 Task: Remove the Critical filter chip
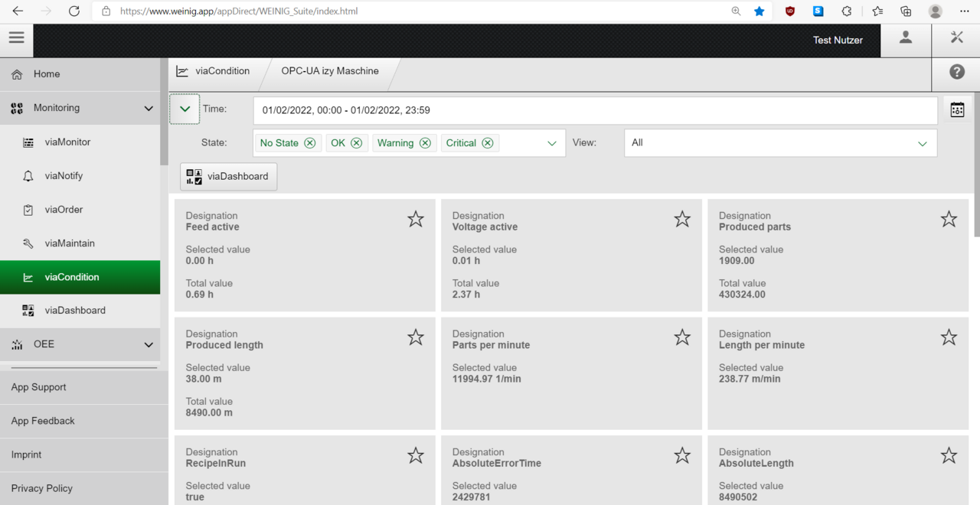coord(487,143)
